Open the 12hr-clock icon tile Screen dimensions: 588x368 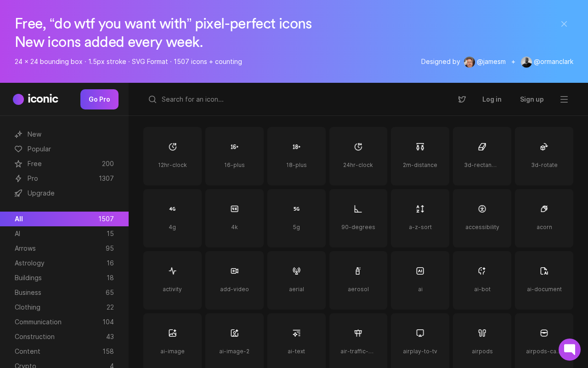[172, 156]
